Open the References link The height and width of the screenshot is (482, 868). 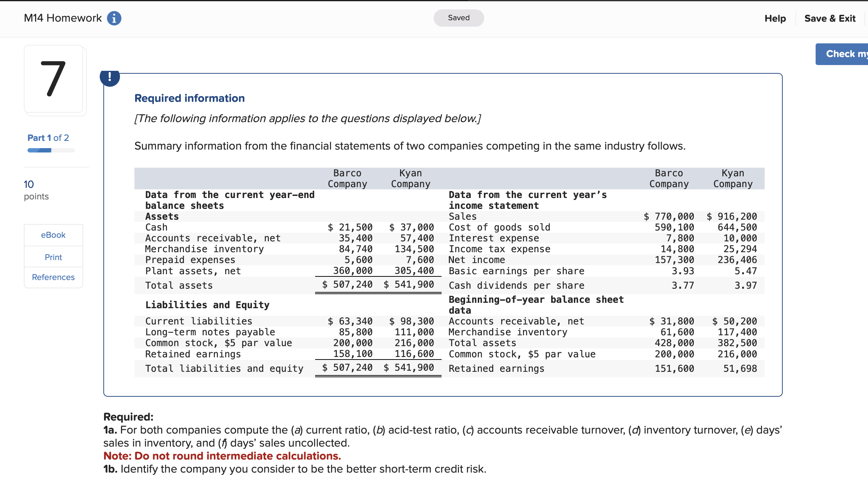pyautogui.click(x=53, y=277)
